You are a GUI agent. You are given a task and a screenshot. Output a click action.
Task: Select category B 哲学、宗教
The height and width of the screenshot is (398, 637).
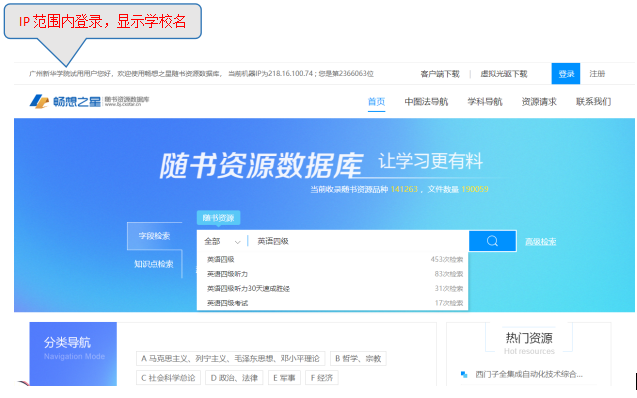coord(358,358)
